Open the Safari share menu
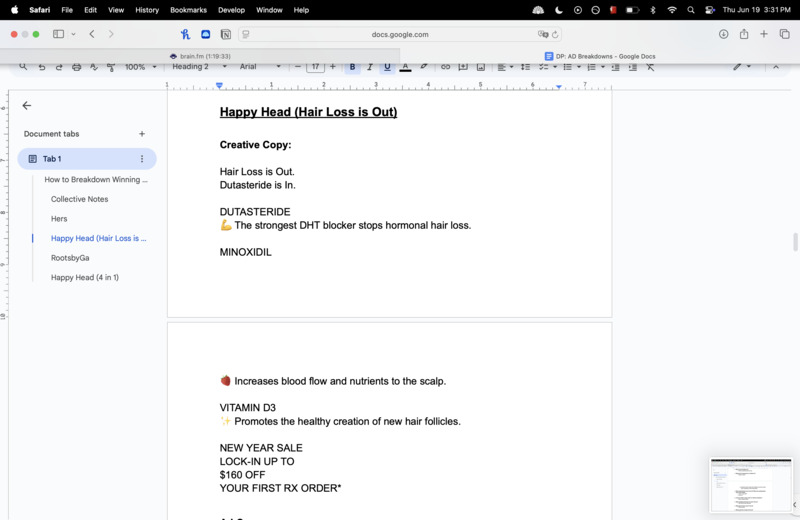The image size is (800, 520). pyautogui.click(x=744, y=34)
